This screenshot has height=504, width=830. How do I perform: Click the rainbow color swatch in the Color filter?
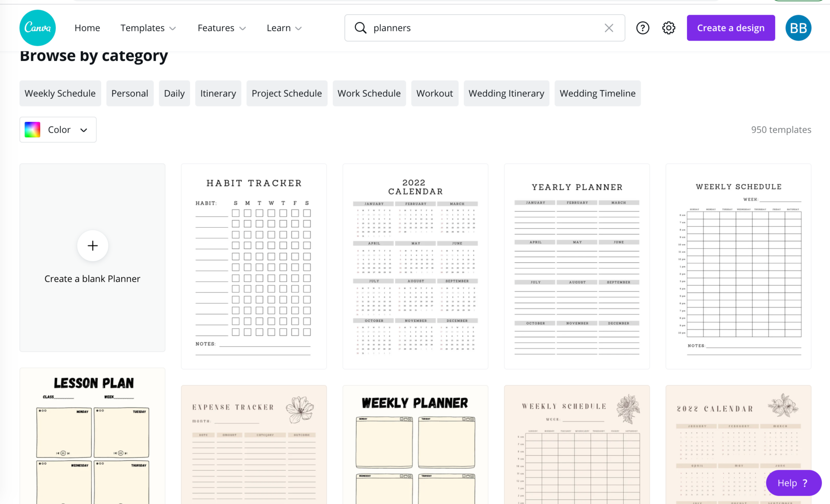pyautogui.click(x=32, y=130)
